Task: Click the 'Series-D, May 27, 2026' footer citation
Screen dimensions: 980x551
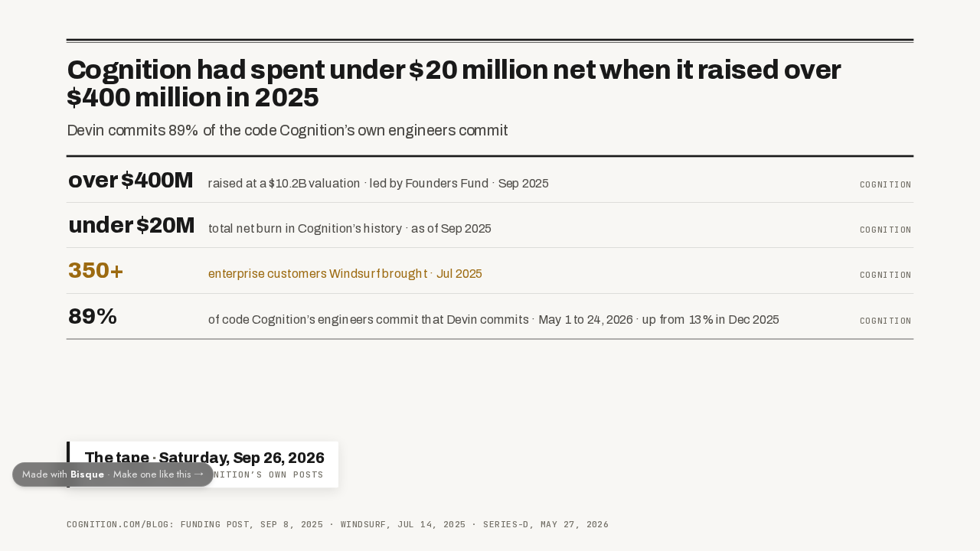Action: coord(546,525)
